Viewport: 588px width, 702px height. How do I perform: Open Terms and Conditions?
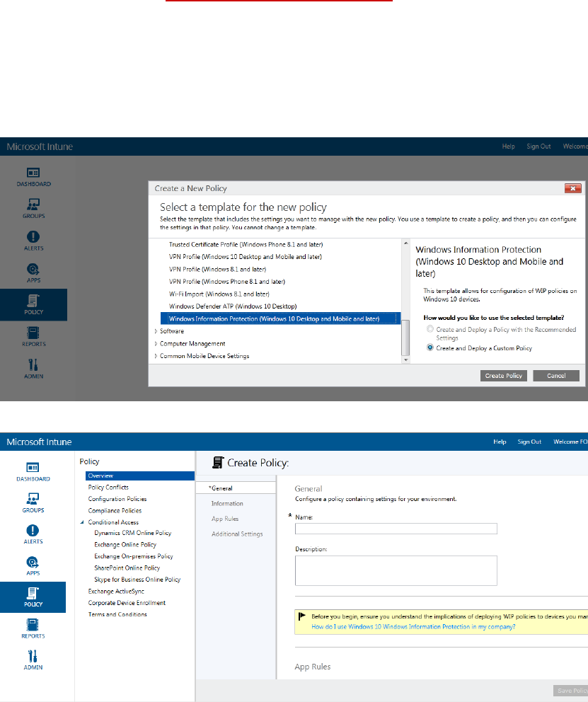click(117, 614)
